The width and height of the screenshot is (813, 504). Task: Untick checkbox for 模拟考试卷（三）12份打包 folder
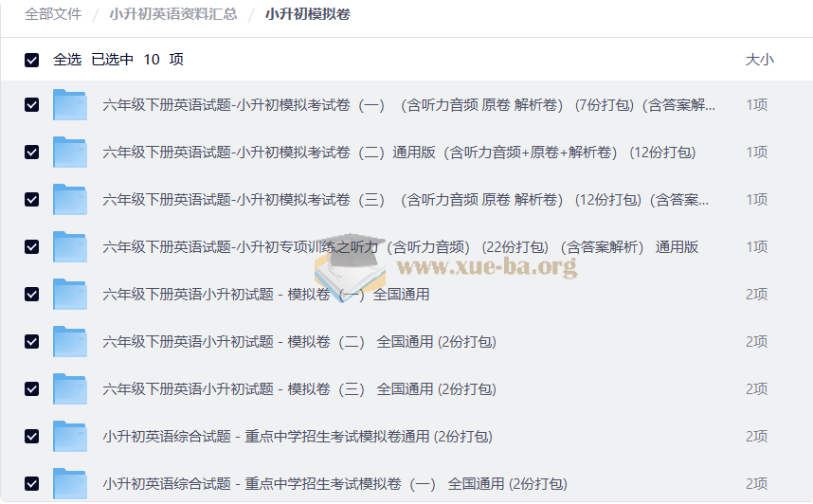[x=31, y=200]
